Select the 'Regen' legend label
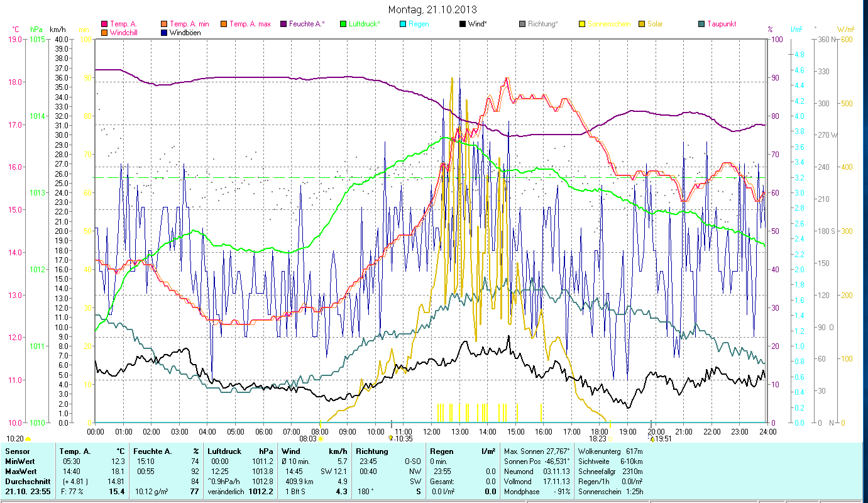This screenshot has width=868, height=503. (419, 24)
